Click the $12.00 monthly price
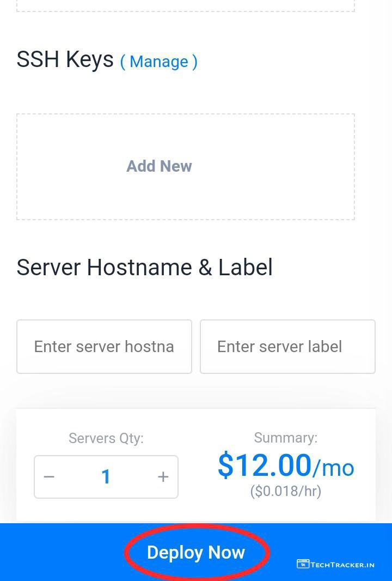The height and width of the screenshot is (581, 392). point(264,465)
